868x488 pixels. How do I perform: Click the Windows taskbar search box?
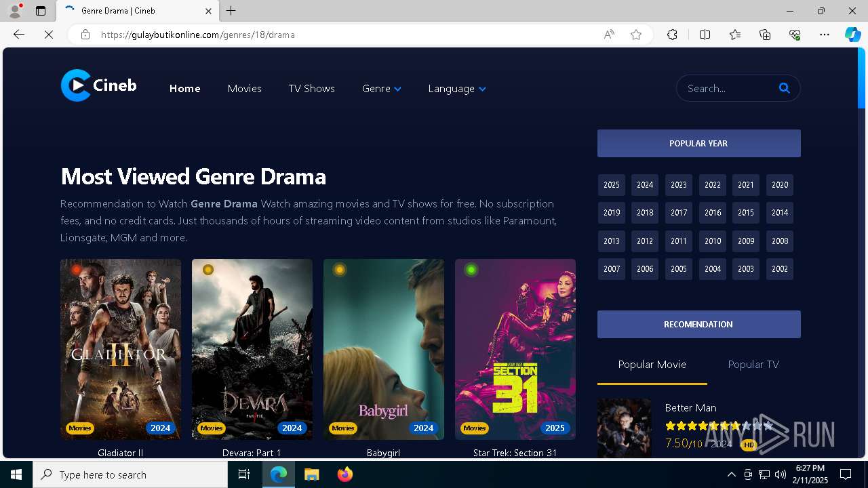pos(130,474)
